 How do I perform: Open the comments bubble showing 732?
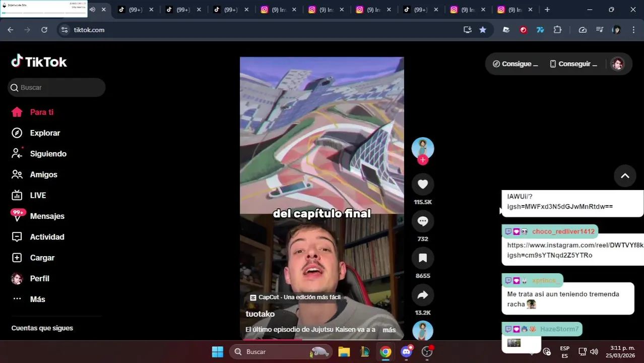423,221
